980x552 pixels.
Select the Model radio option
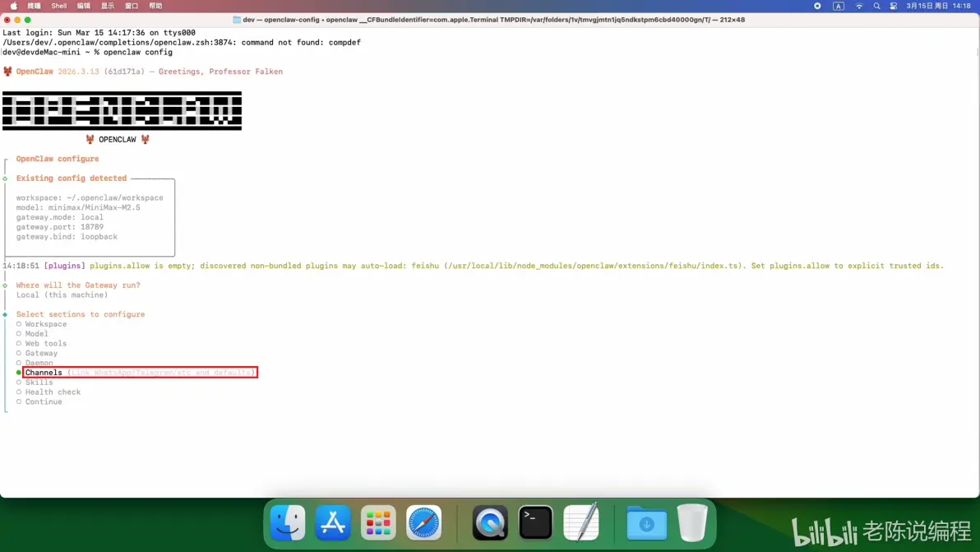click(x=19, y=334)
